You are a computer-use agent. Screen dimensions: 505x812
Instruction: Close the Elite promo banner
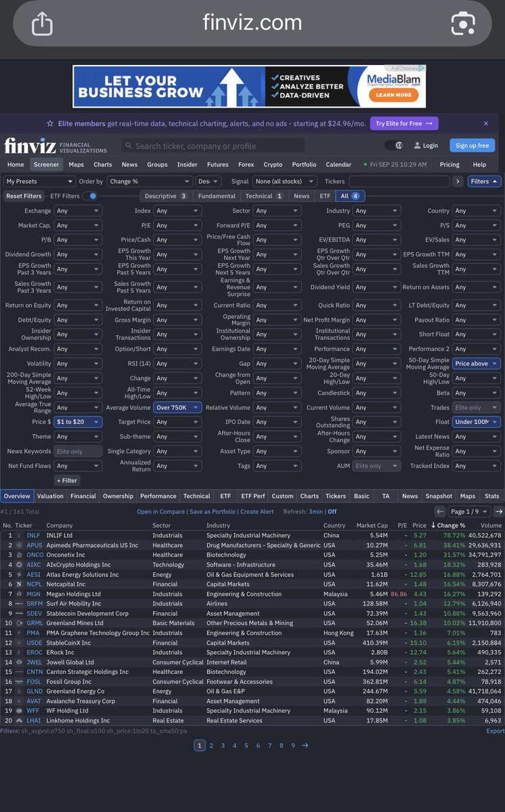click(486, 123)
